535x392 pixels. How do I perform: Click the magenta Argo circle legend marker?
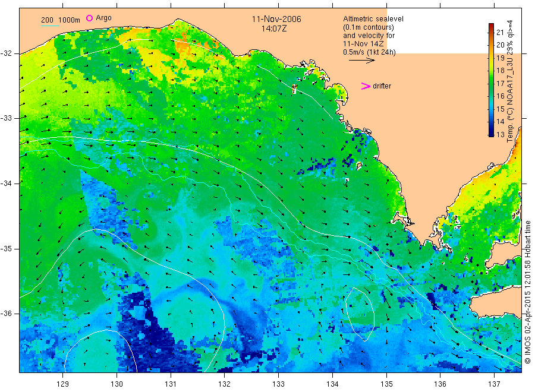pyautogui.click(x=89, y=18)
